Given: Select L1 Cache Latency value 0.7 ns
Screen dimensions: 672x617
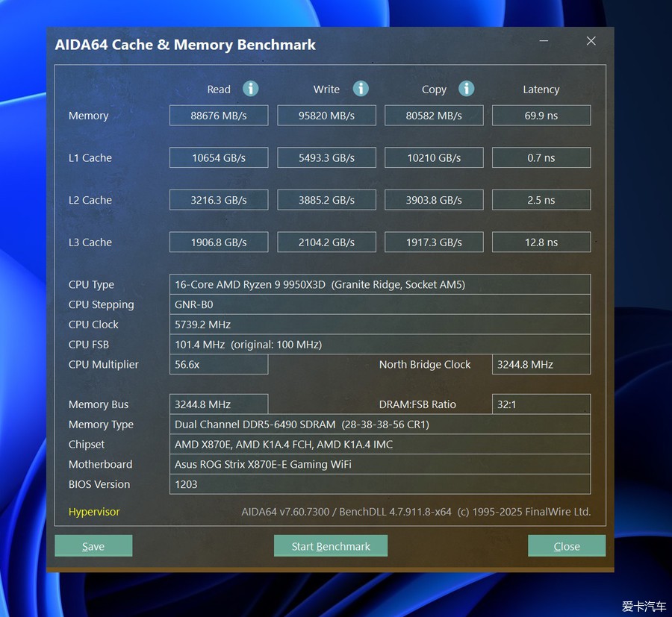Looking at the screenshot, I should coord(541,157).
